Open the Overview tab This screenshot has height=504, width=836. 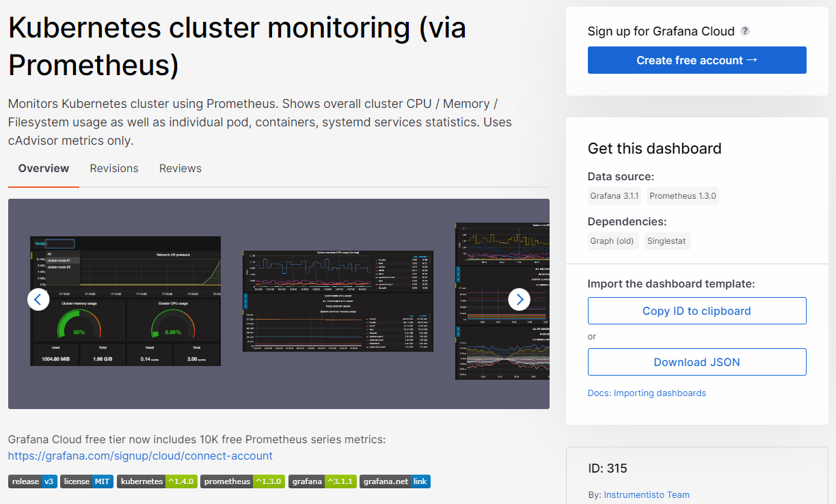[x=44, y=169]
